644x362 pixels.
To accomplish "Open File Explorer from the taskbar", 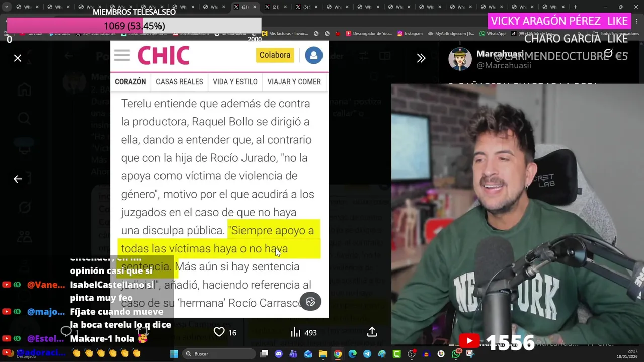I will point(323,354).
